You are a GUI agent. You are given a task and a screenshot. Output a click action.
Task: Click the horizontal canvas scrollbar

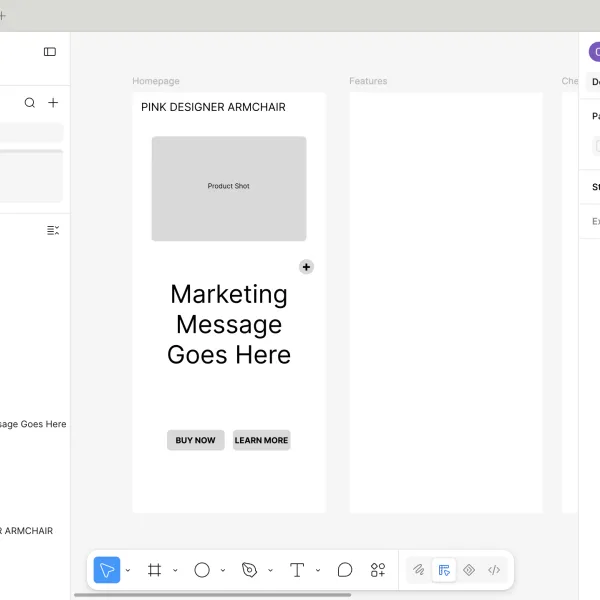coord(212,595)
